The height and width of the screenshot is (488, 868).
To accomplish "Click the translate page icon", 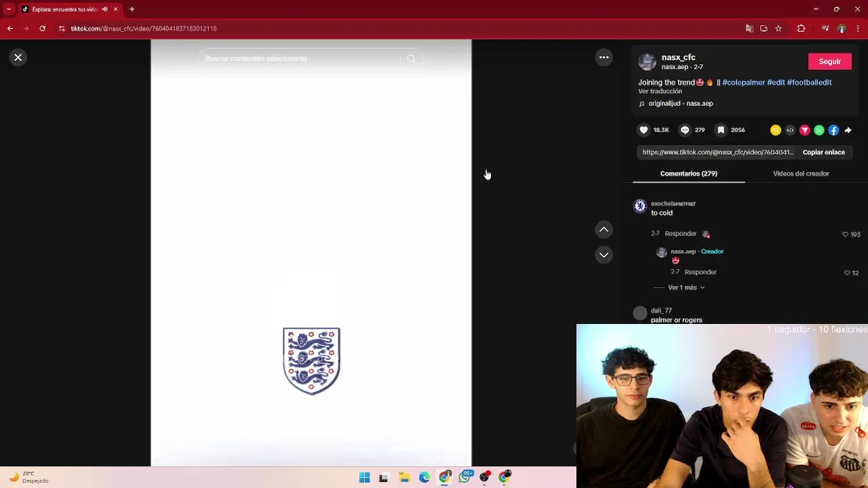I will pyautogui.click(x=749, y=28).
